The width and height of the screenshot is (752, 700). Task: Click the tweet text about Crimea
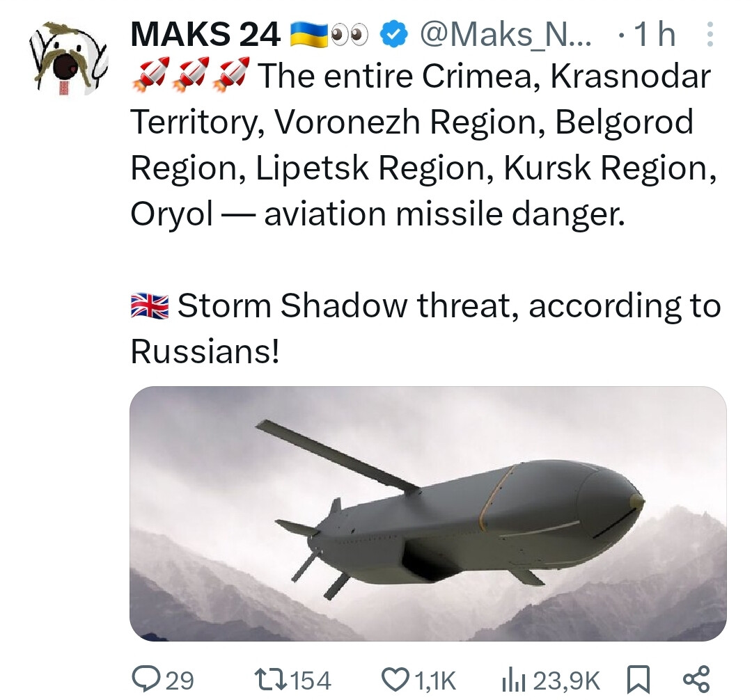click(424, 144)
